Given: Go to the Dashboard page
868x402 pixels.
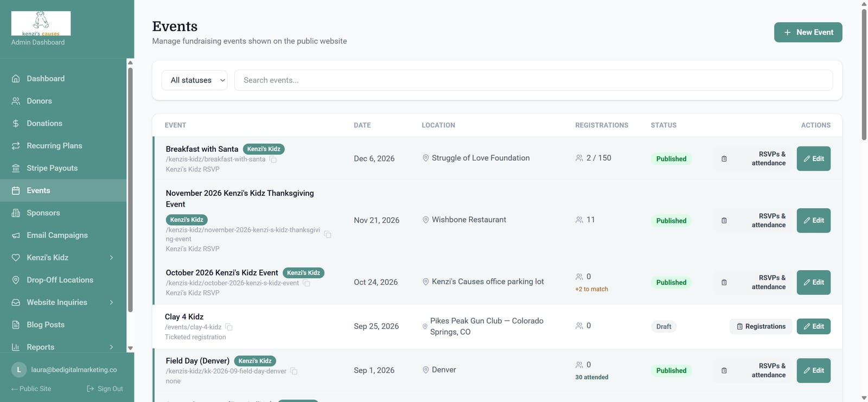Looking at the screenshot, I should click(x=63, y=79).
